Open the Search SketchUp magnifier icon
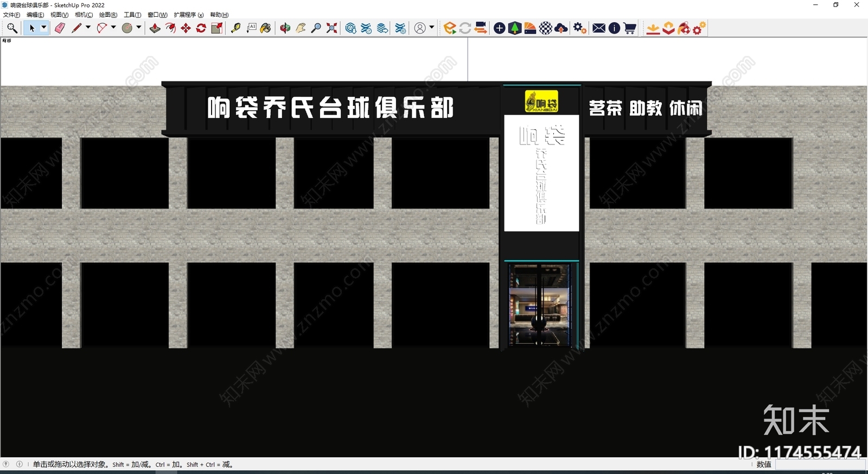868x474 pixels. pos(12,28)
